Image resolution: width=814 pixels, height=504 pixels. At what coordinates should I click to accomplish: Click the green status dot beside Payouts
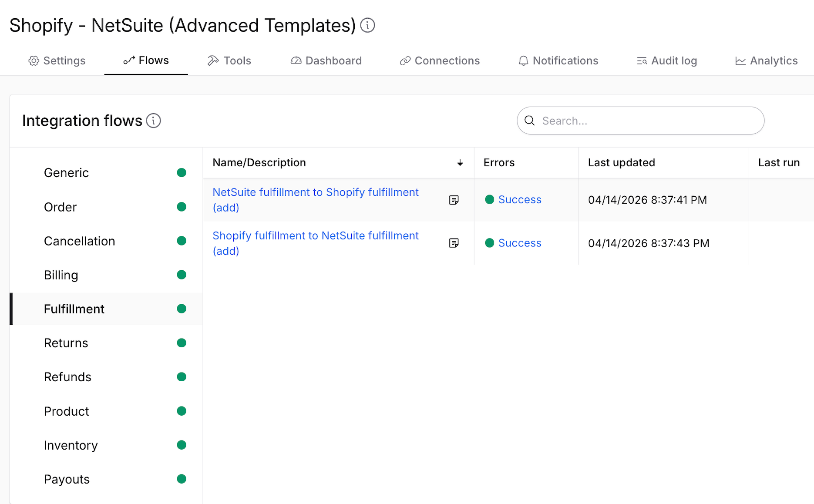click(182, 479)
